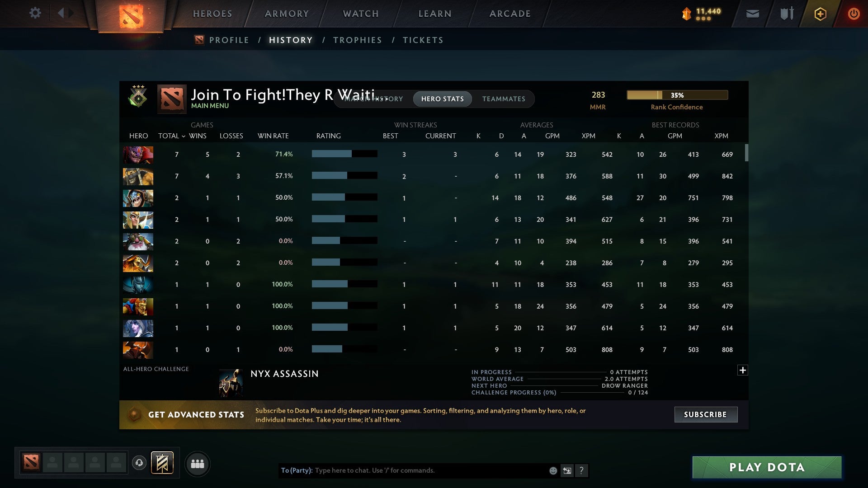Open the ARCADE menu

point(509,14)
